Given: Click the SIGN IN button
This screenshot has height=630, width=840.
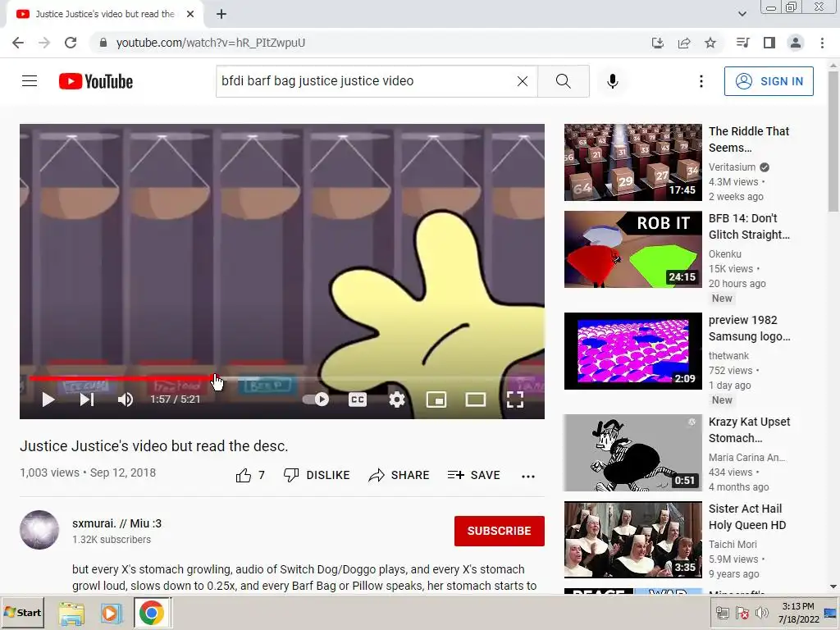Looking at the screenshot, I should pyautogui.click(x=769, y=81).
